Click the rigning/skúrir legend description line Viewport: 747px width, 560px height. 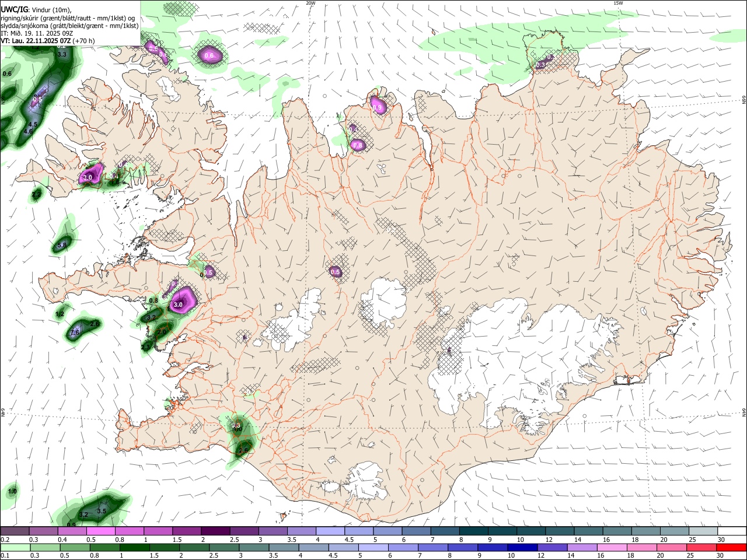[x=68, y=18]
